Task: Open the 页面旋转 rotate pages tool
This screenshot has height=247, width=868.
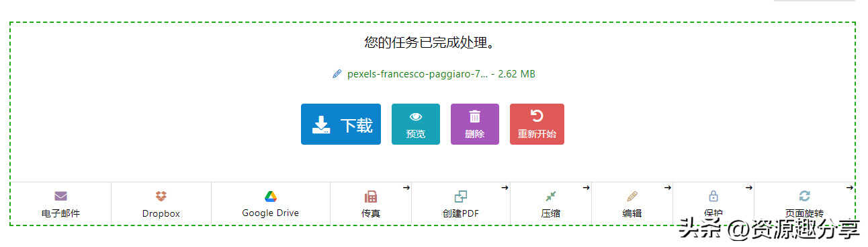Action: (804, 203)
